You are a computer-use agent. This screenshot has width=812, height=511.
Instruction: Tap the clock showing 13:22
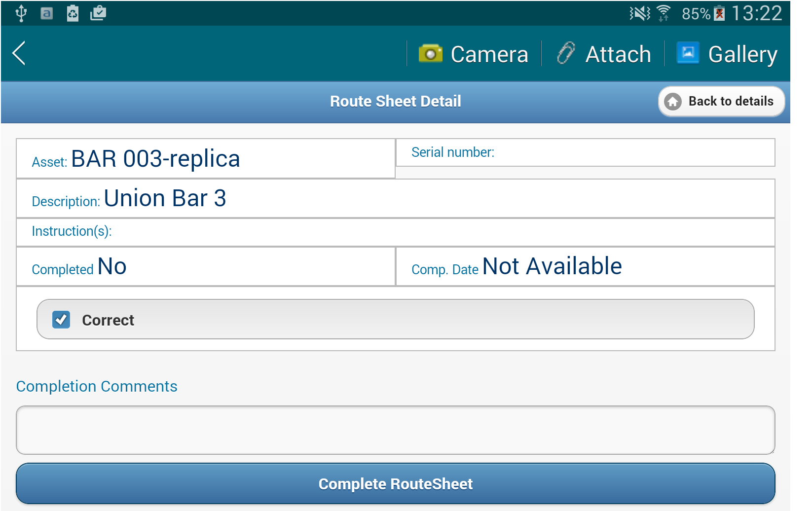click(x=756, y=13)
